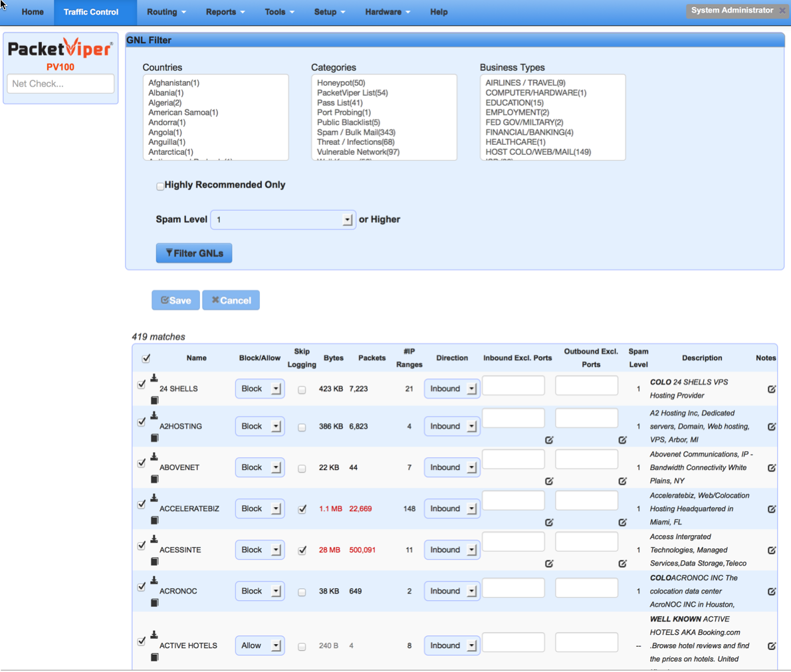Edit notes for the 24 SHELLS row

pyautogui.click(x=772, y=389)
